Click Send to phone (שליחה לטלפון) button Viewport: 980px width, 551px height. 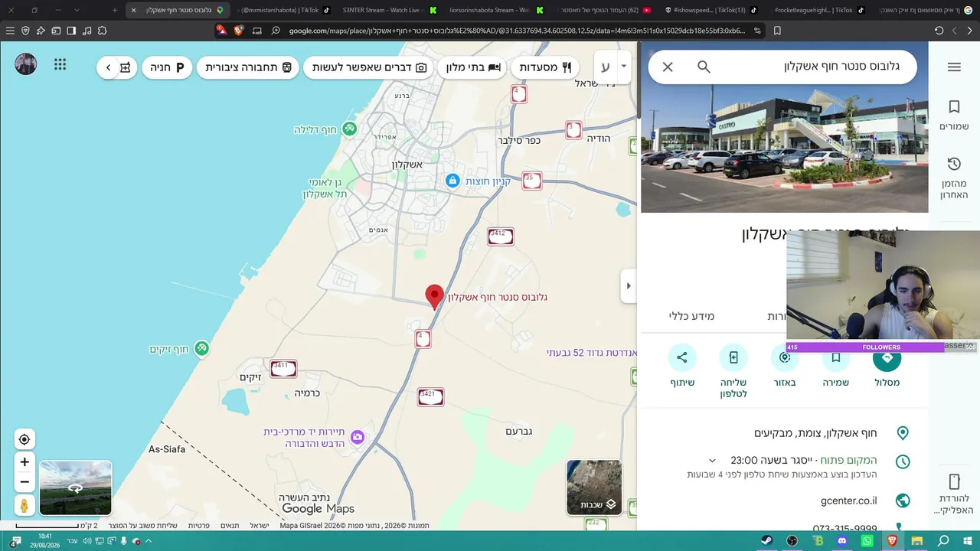pos(733,371)
